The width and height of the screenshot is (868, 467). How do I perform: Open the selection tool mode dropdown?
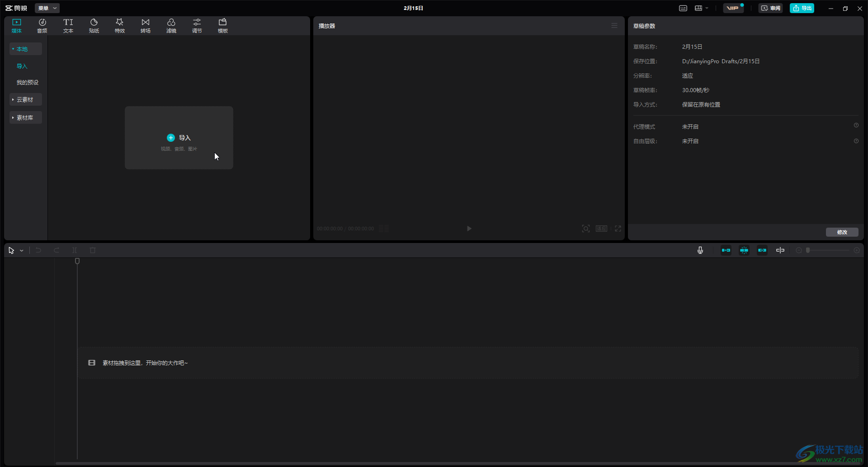(x=22, y=251)
